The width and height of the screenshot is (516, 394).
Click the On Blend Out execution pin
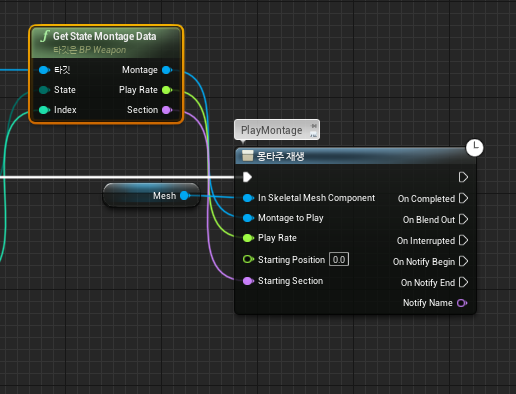tap(463, 219)
